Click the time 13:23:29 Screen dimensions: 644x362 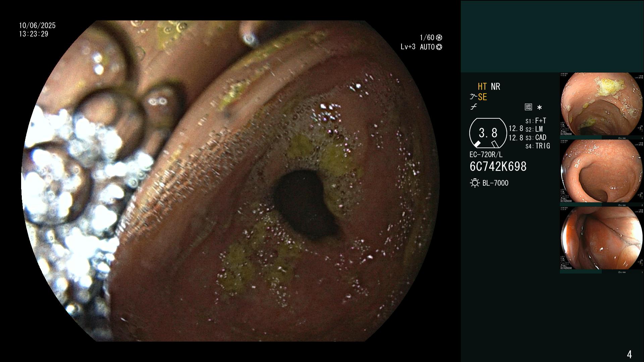click(34, 34)
